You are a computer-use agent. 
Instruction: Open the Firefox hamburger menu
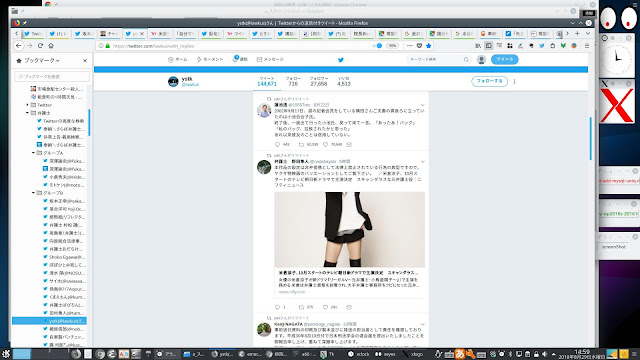coord(587,46)
